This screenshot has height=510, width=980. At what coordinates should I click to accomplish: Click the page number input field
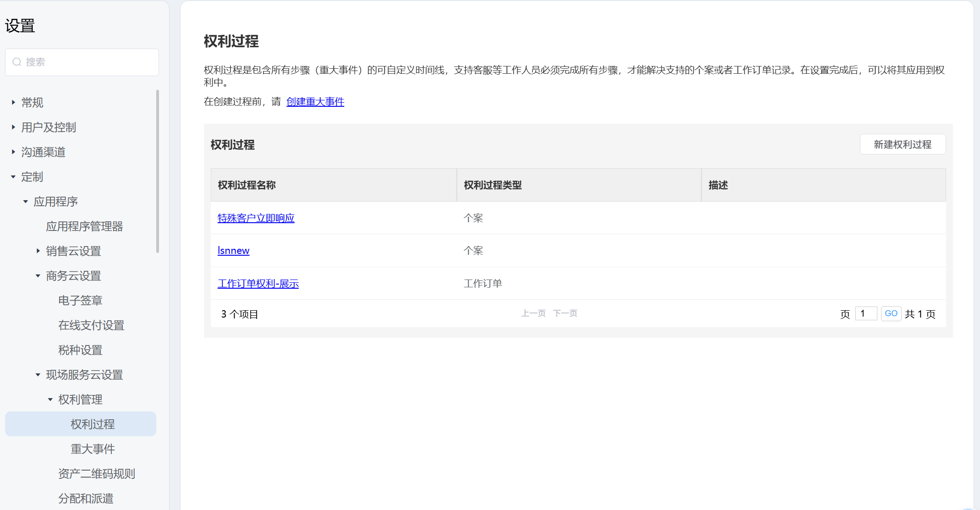point(865,313)
